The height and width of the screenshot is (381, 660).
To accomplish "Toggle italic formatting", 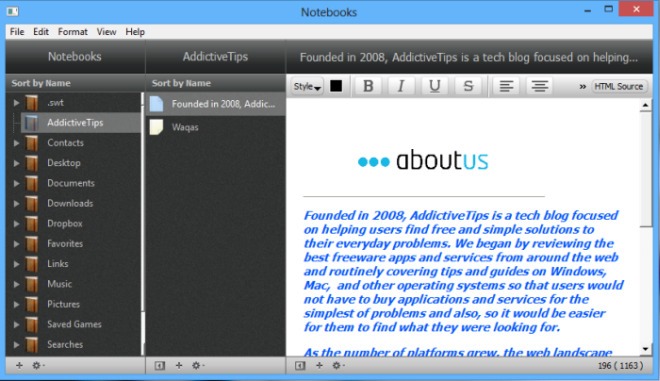I will pyautogui.click(x=401, y=86).
